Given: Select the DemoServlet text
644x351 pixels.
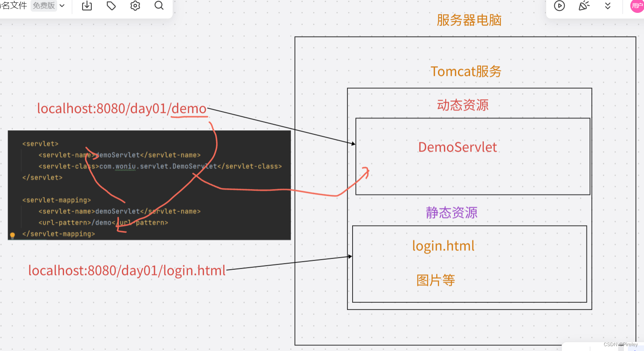Looking at the screenshot, I should 458,147.
